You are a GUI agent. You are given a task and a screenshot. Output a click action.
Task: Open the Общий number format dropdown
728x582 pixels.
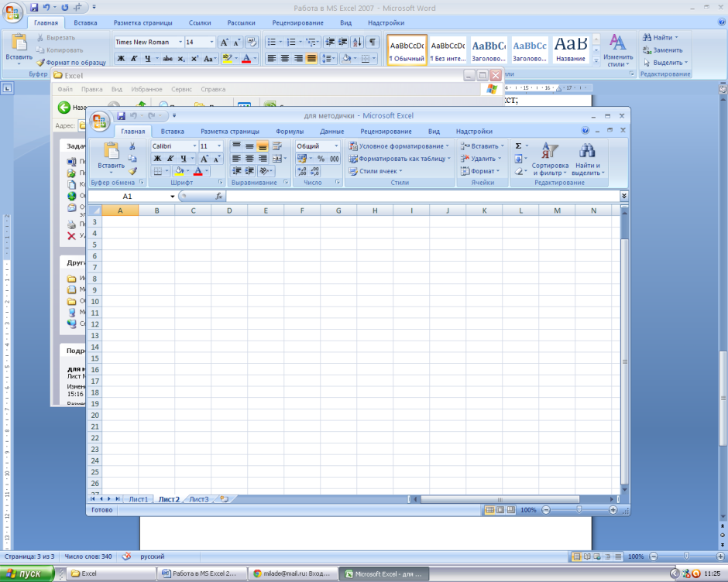(337, 146)
